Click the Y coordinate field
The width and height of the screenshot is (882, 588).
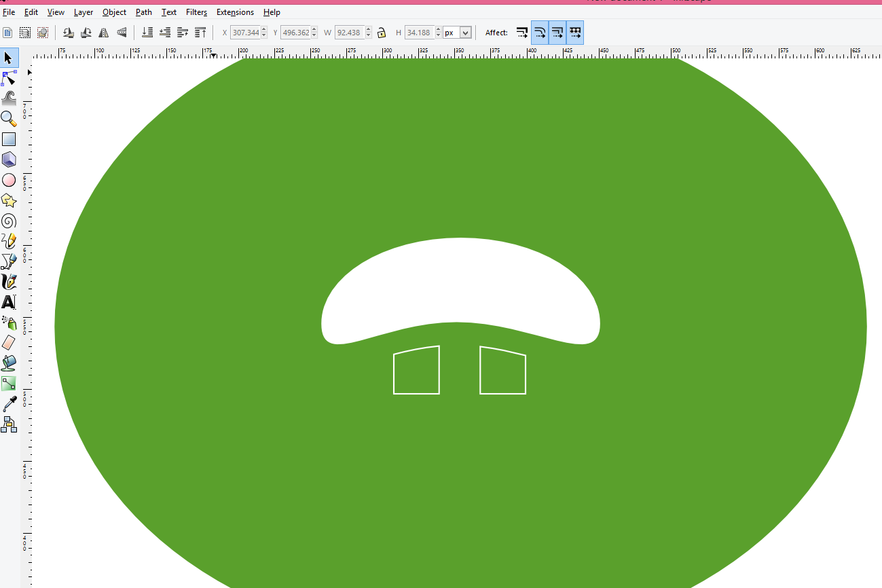point(296,33)
